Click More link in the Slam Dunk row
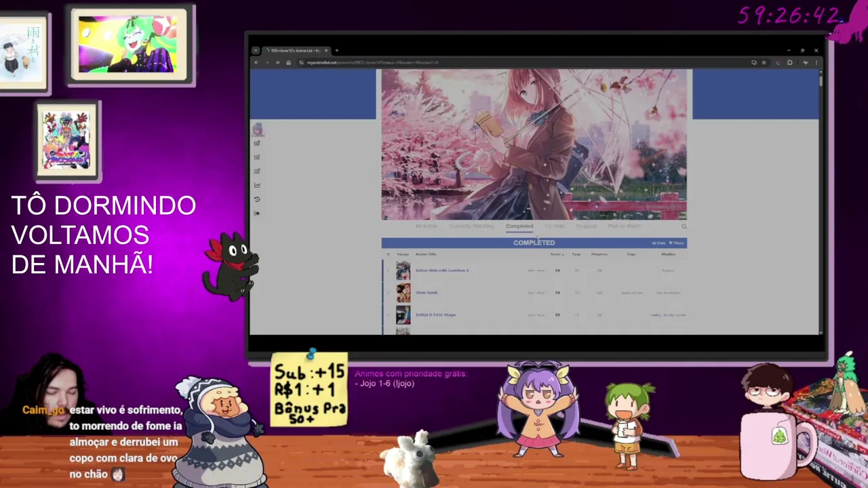Screen dimensions: 868x488 540,293
